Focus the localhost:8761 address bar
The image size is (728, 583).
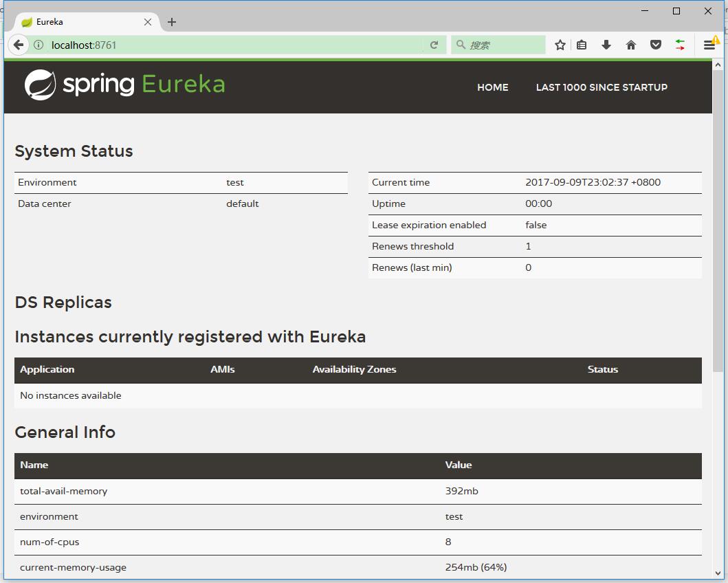[234, 45]
